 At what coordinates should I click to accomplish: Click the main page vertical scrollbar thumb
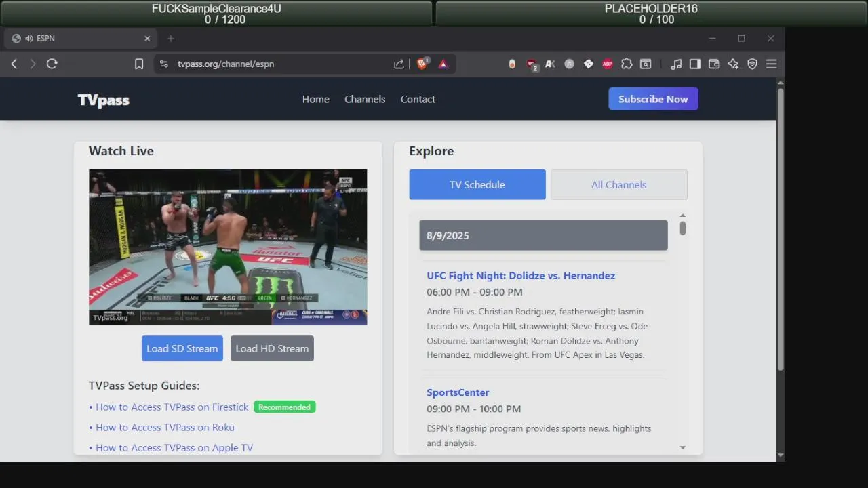pos(781,229)
